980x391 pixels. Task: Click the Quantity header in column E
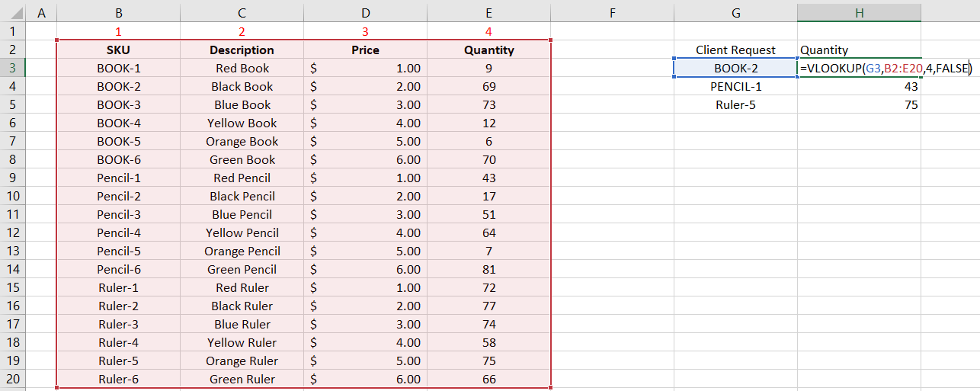[488, 50]
